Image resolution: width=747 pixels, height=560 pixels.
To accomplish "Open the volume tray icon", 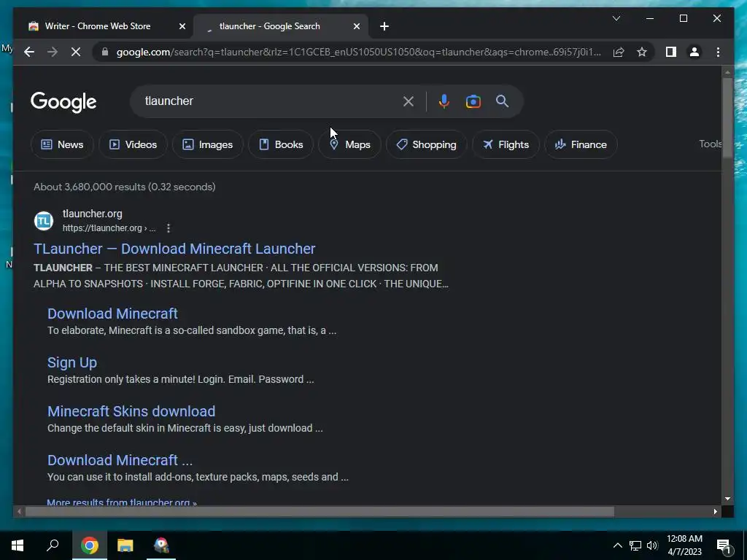I will point(652,545).
